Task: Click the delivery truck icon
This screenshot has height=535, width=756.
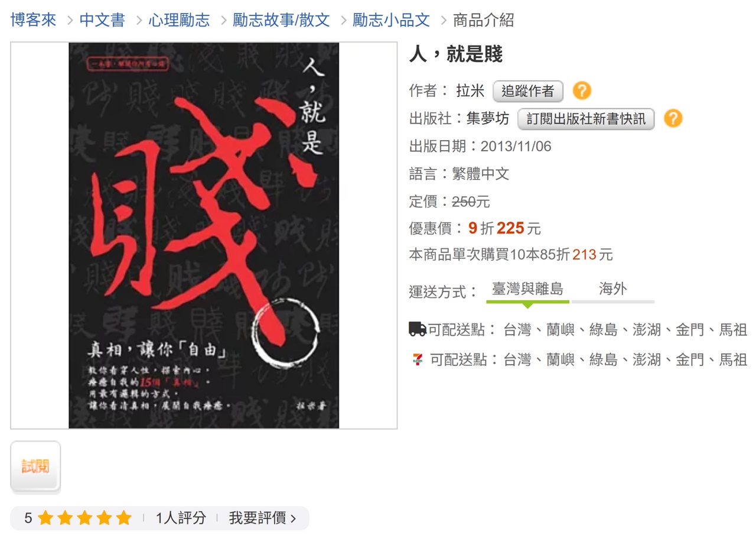Action: 418,329
